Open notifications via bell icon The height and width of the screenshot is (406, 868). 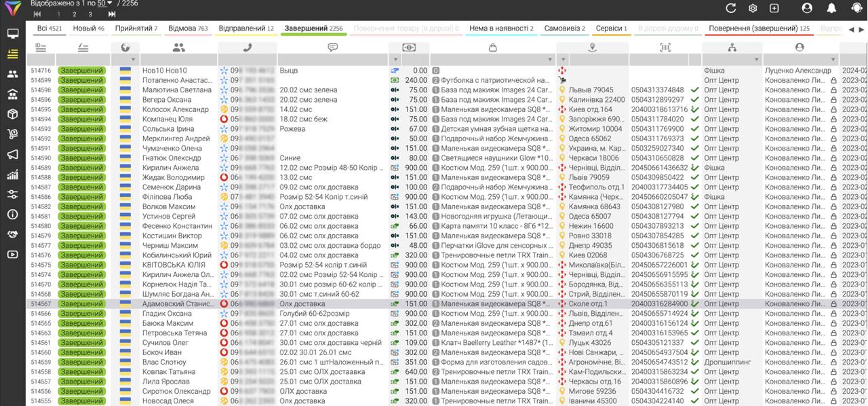point(831,7)
